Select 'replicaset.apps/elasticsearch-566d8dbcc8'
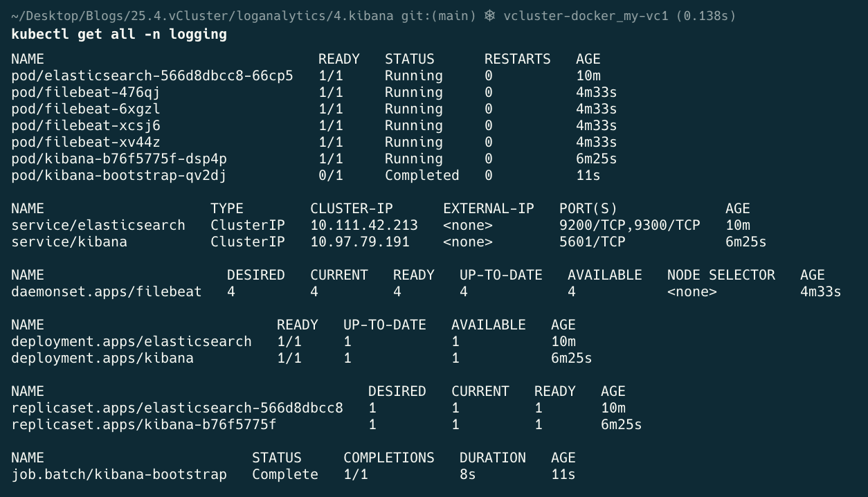868x497 pixels. pos(177,408)
